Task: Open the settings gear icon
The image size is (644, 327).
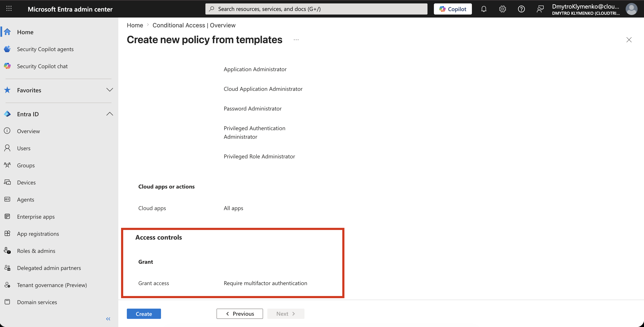Action: click(x=502, y=9)
